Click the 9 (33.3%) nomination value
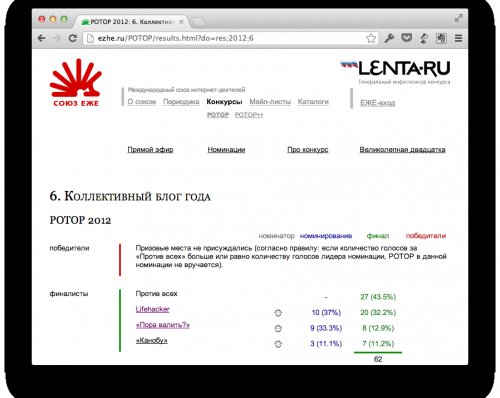This screenshot has height=398, width=500. click(x=326, y=328)
